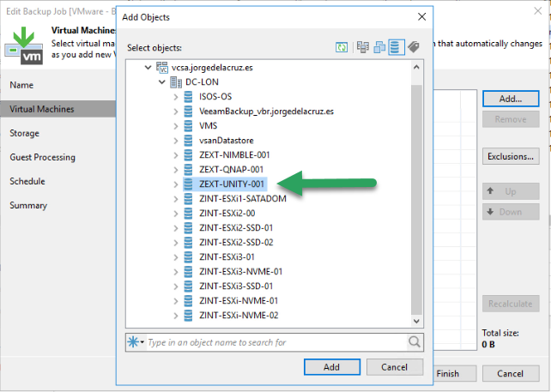This screenshot has width=551, height=392.
Task: Switch to Hosts and Clusters view icon
Action: click(363, 47)
